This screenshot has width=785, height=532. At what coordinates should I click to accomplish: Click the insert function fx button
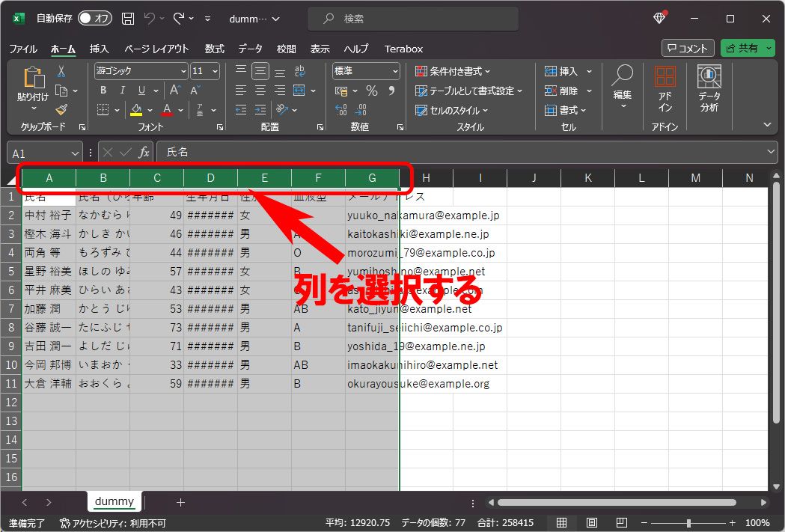[144, 152]
